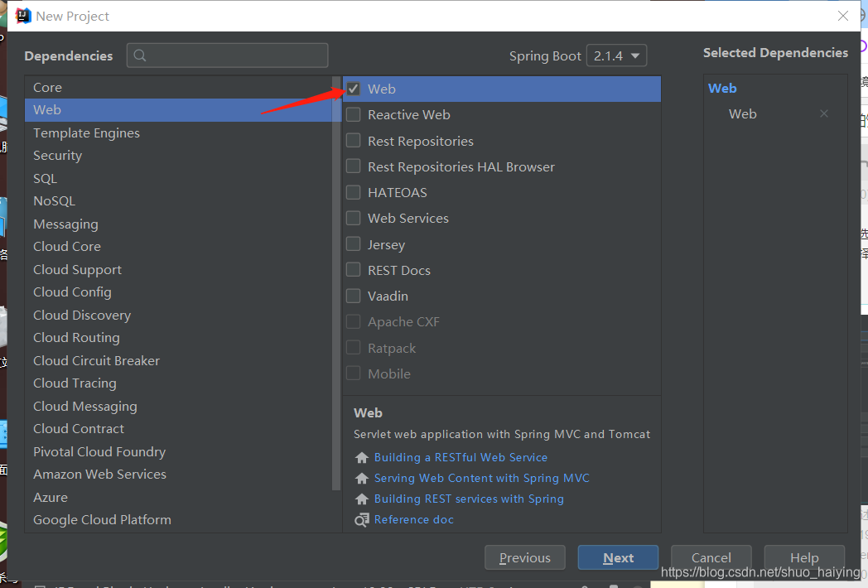This screenshot has width=868, height=588.
Task: Enable the Reactive Web checkbox
Action: point(353,114)
